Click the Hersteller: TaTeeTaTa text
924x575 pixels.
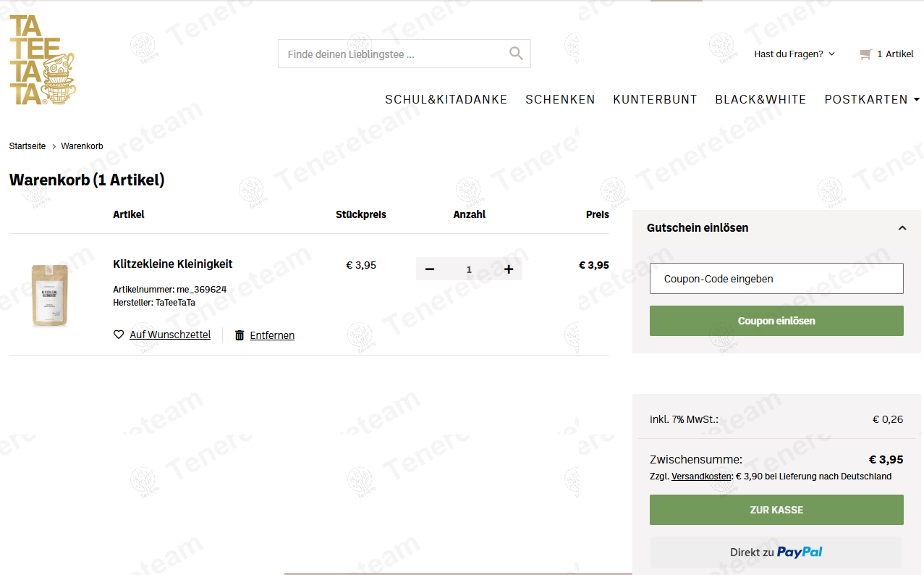click(154, 303)
